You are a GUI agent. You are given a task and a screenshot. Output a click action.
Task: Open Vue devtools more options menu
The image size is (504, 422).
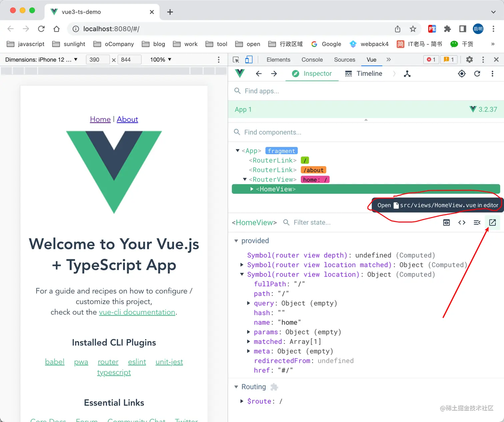point(492,74)
